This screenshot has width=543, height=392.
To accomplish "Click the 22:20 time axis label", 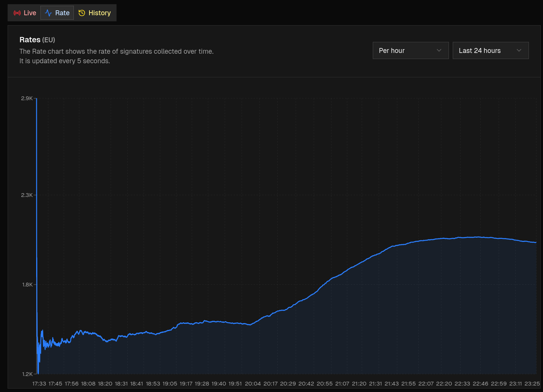I will coord(444,384).
